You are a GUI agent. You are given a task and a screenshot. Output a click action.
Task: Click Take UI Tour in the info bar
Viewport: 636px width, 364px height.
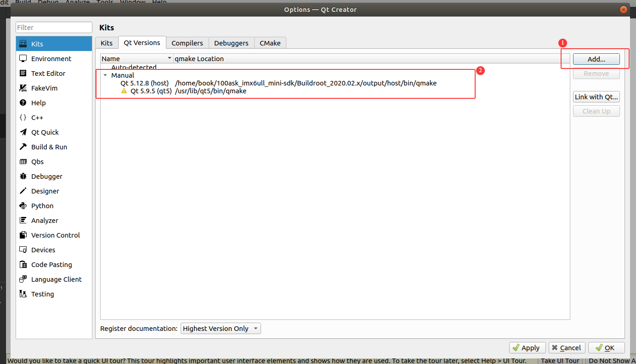(560, 361)
